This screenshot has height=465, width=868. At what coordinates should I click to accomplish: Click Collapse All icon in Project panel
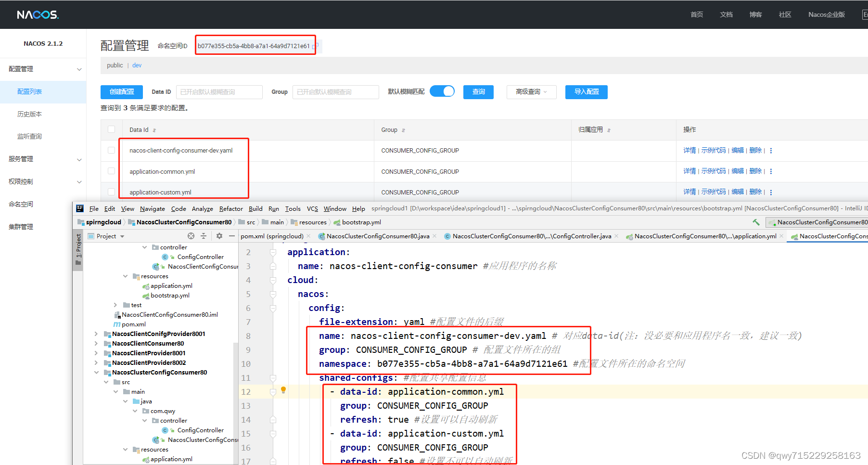(204, 236)
